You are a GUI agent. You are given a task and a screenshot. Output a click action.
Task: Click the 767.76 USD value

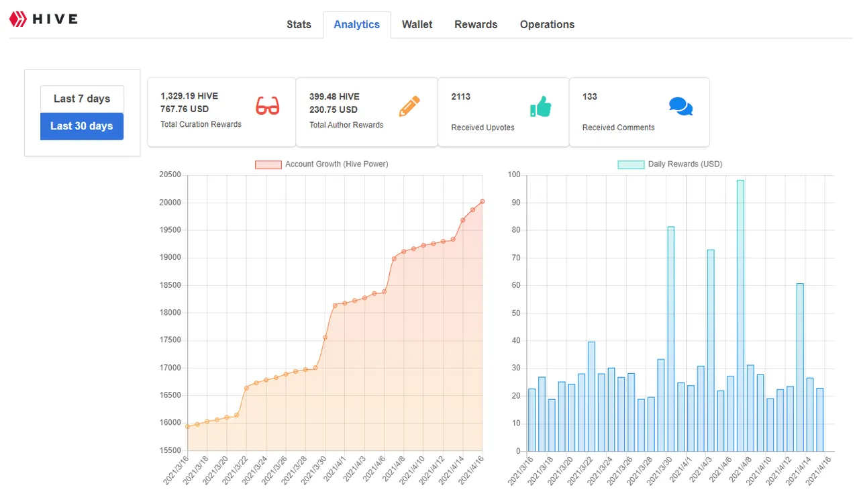[x=185, y=109]
